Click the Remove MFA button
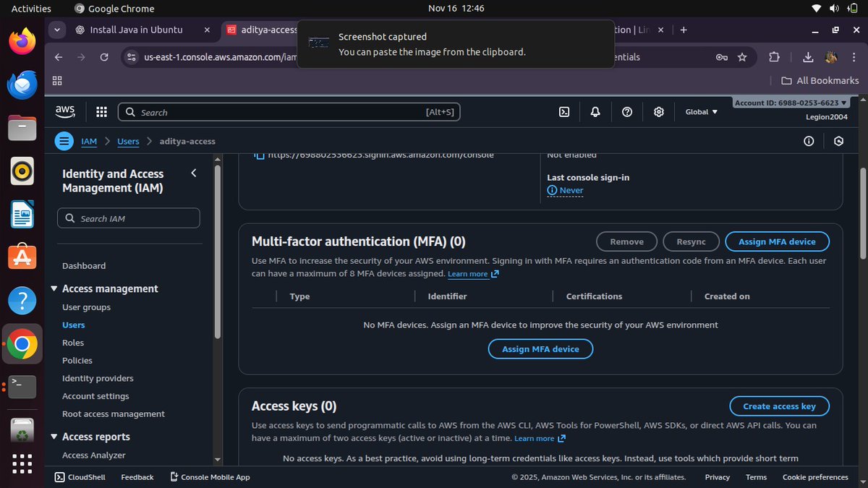 click(x=626, y=241)
